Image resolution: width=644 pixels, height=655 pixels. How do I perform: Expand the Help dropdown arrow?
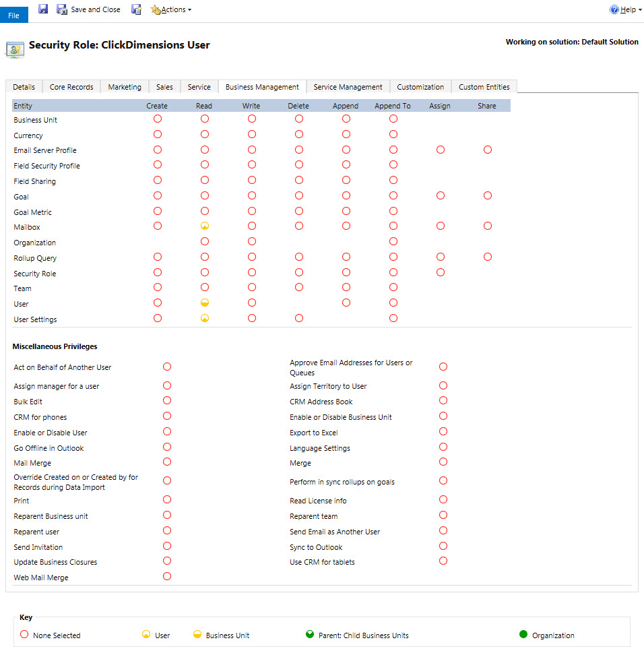pos(639,10)
